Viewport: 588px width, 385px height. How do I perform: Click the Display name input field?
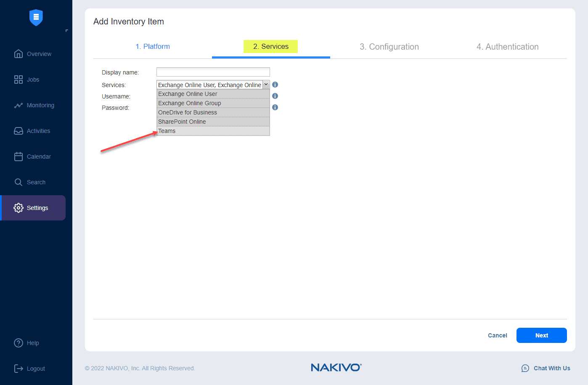pyautogui.click(x=213, y=72)
